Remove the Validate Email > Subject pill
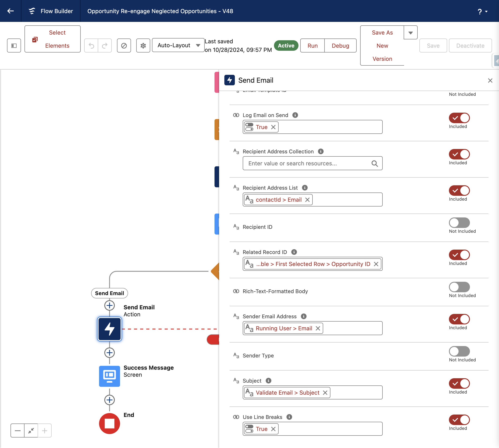The width and height of the screenshot is (499, 448). point(325,393)
